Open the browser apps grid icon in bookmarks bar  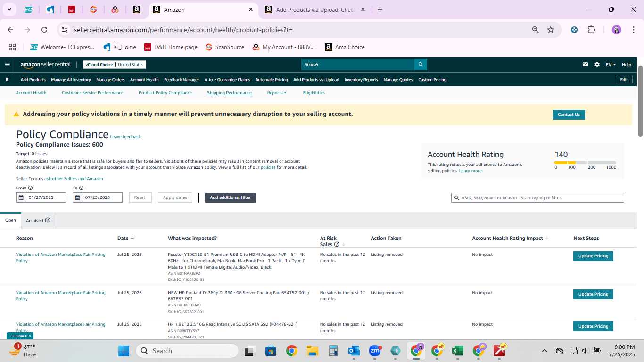pyautogui.click(x=12, y=47)
